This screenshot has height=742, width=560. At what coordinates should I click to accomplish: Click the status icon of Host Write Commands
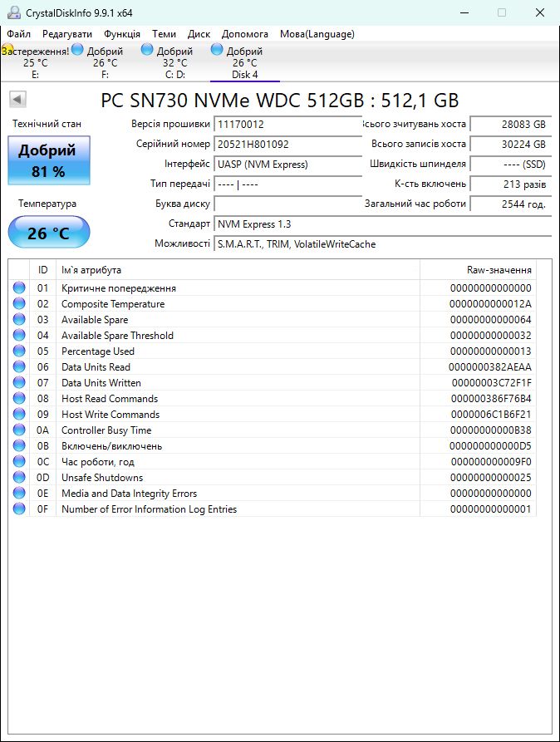pos(19,414)
